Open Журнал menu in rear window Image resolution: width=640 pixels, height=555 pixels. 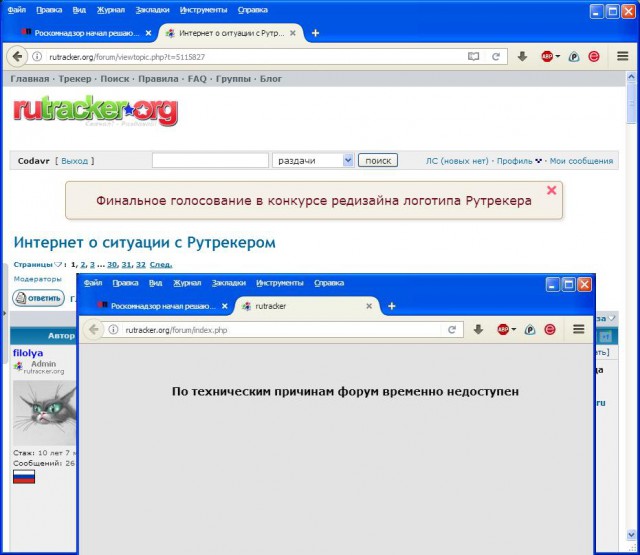click(x=111, y=10)
